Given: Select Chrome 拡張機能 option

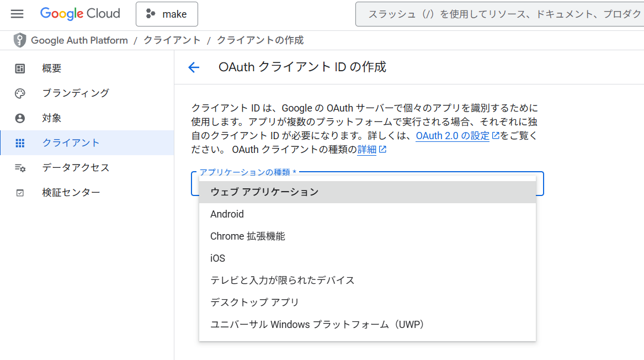Looking at the screenshot, I should 368,236.
